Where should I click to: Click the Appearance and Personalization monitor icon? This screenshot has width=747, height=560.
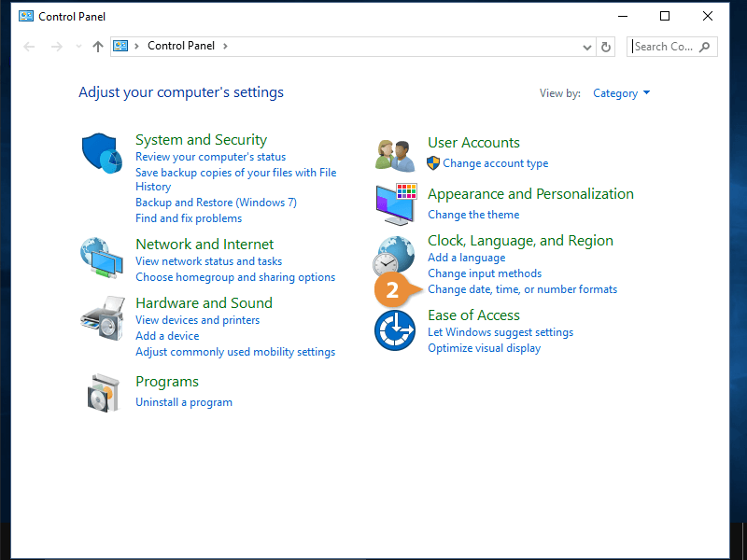pyautogui.click(x=395, y=203)
